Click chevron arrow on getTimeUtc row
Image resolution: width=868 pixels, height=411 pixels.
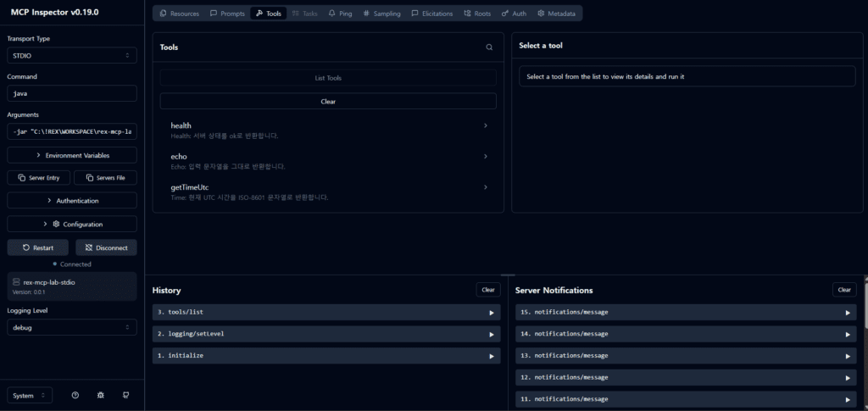click(486, 187)
